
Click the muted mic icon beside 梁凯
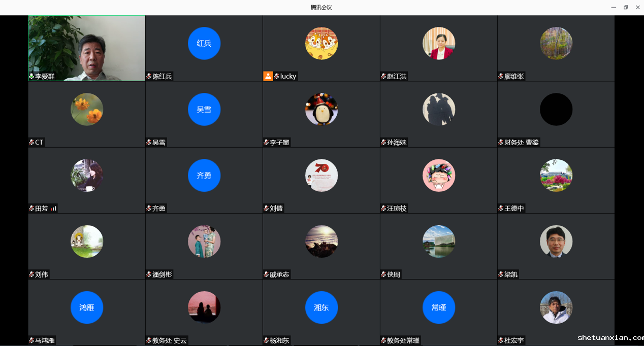[501, 274]
